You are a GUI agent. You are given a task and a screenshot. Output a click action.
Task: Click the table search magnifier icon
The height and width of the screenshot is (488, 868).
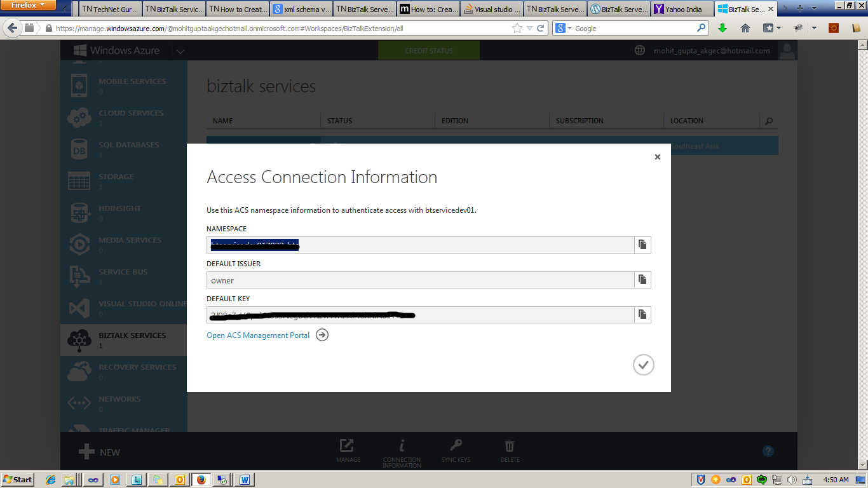tap(769, 121)
